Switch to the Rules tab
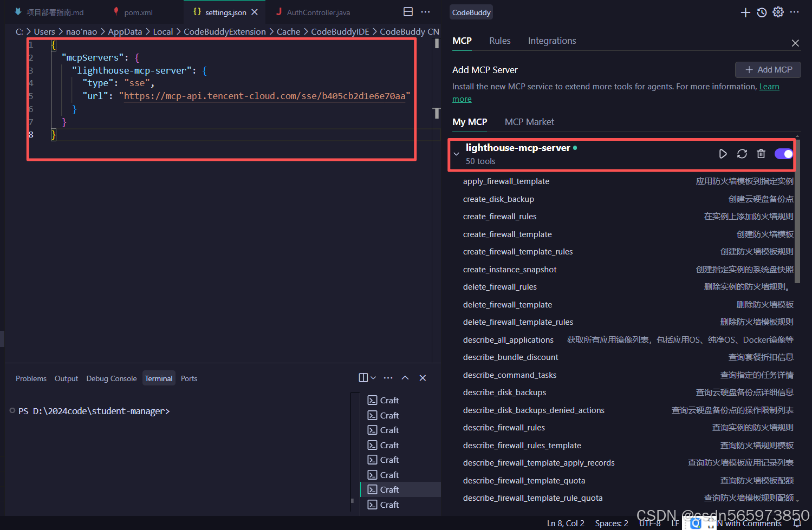Image resolution: width=812 pixels, height=530 pixels. pos(500,41)
